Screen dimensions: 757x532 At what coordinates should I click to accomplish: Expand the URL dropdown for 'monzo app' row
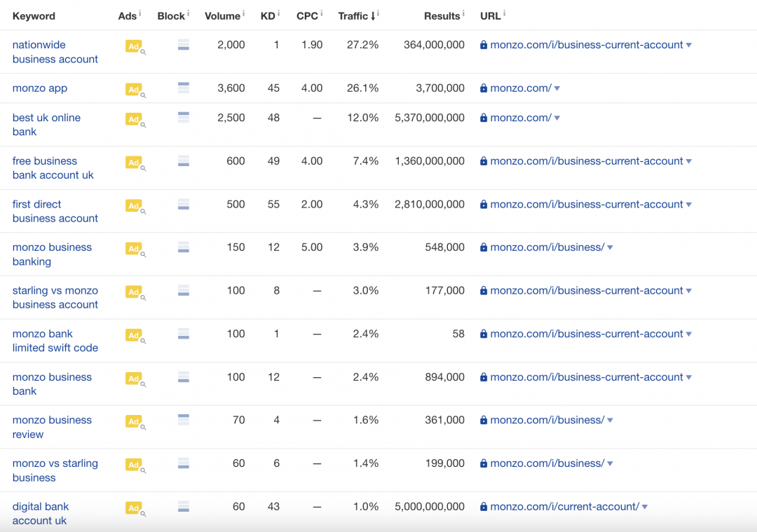(557, 88)
